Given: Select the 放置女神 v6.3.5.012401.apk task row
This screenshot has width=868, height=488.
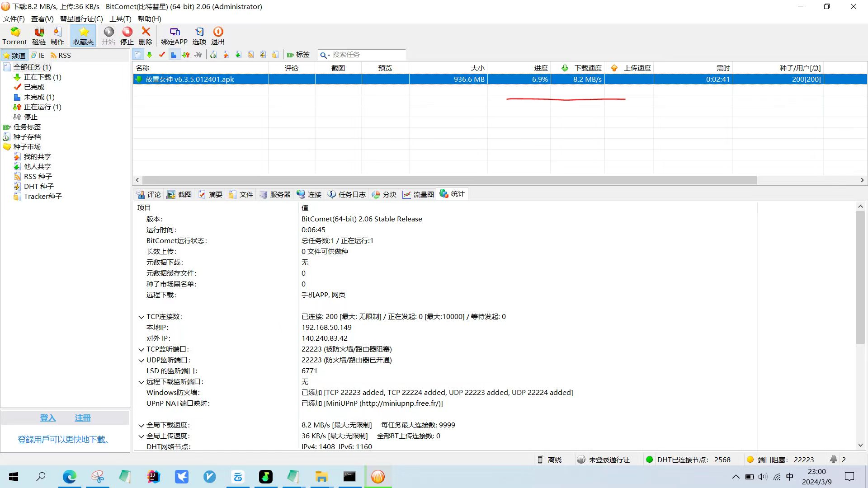Looking at the screenshot, I should [500, 80].
